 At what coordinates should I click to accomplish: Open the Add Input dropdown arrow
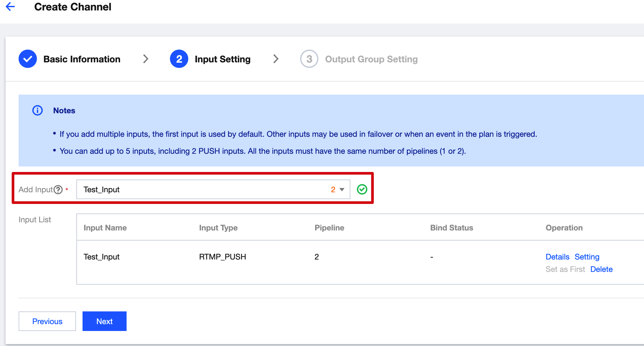[x=342, y=190]
